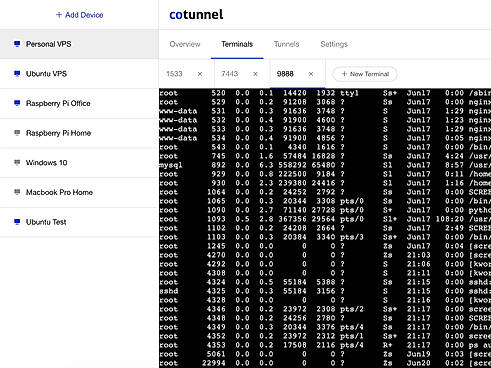Click the New Terminal button
Image resolution: width=491 pixels, height=368 pixels.
click(x=365, y=74)
